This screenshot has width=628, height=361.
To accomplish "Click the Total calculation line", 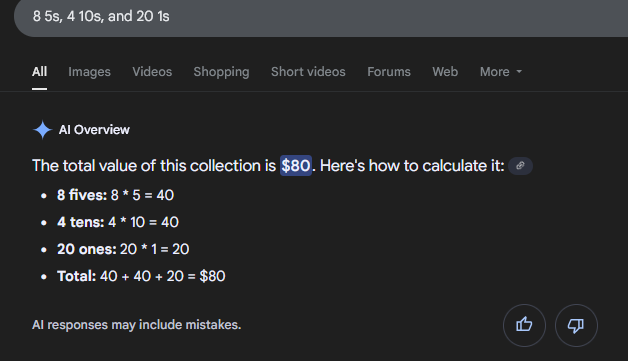I will coord(141,276).
